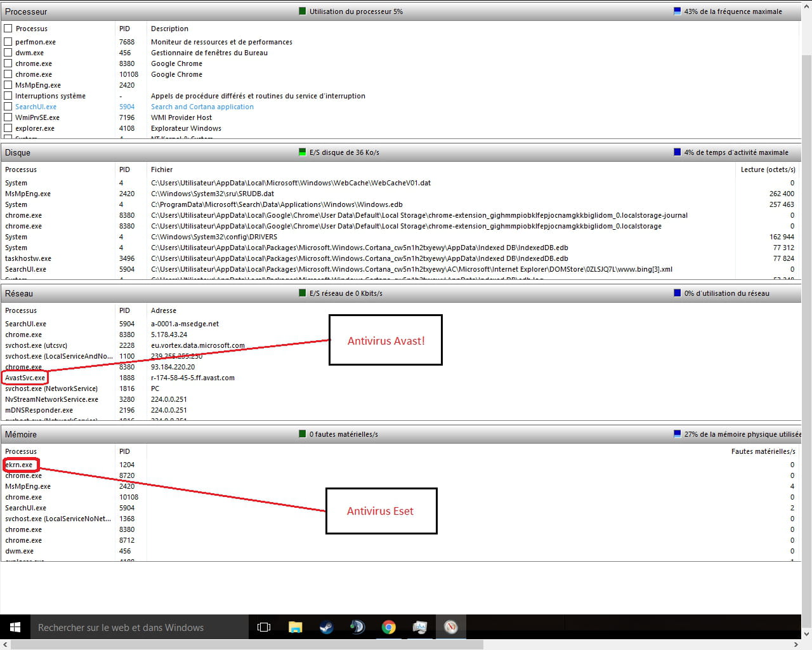This screenshot has width=812, height=650.
Task: Check the MsMpEng.exe checkbox in Processeur
Action: (8, 85)
